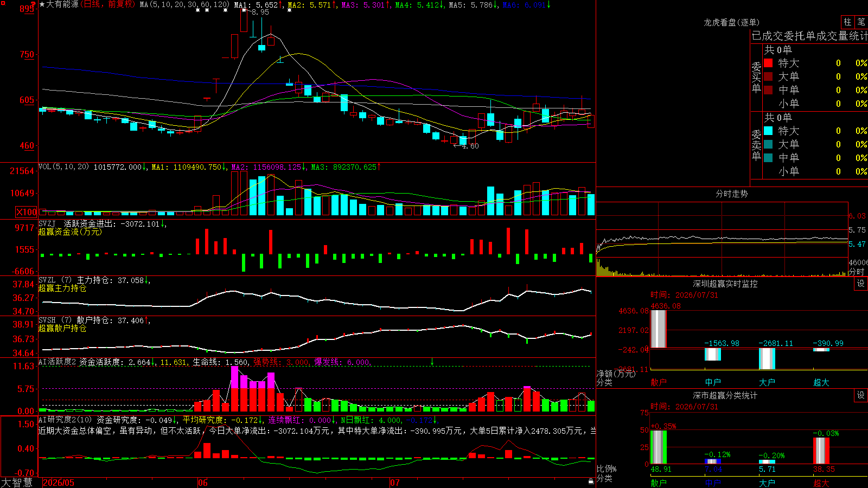This screenshot has height=488, width=868.
Task: Click the 强势线: 3.000 label
Action: pos(281,362)
